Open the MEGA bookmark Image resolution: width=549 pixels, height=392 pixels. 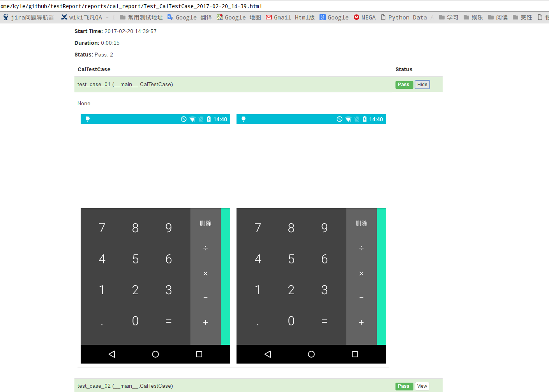[x=364, y=17]
